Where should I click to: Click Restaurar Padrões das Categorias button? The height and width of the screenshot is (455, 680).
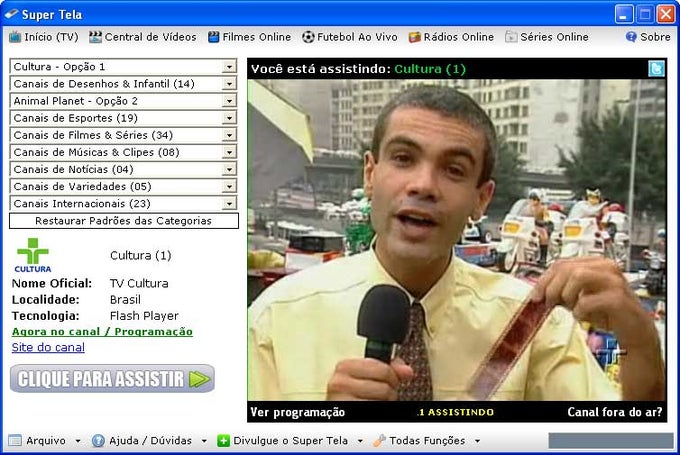point(124,221)
